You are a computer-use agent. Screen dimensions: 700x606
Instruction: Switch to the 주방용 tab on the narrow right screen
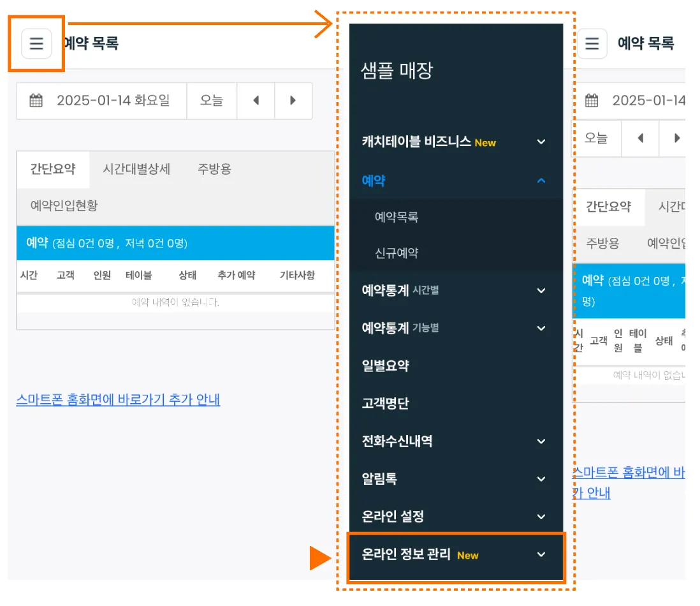click(x=602, y=244)
